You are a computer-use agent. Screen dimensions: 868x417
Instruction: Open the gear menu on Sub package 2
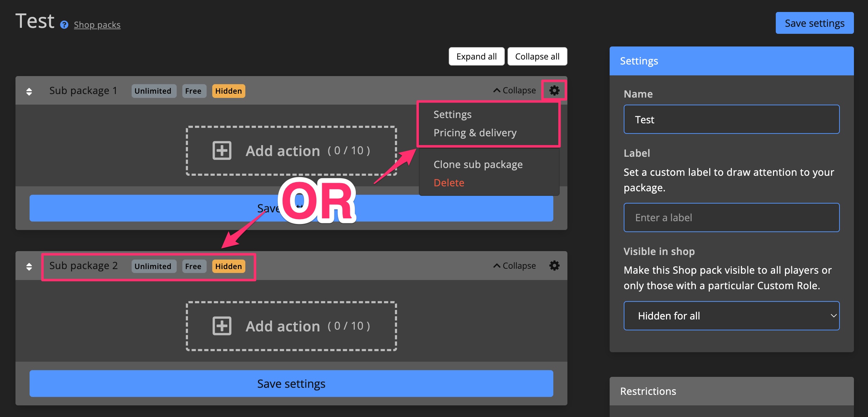point(555,266)
